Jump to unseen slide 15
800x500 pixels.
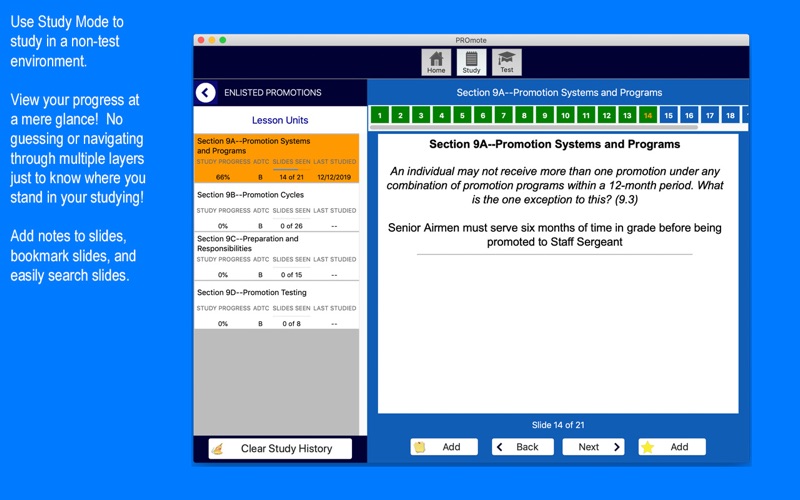(x=668, y=115)
